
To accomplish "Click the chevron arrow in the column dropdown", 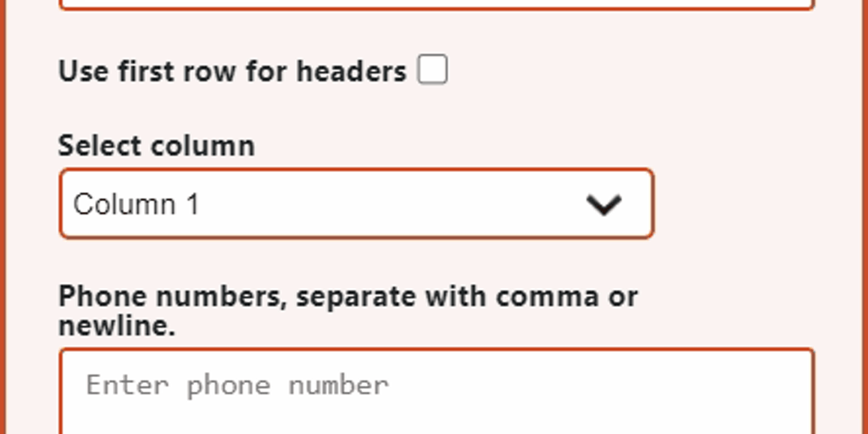I will coord(604,204).
